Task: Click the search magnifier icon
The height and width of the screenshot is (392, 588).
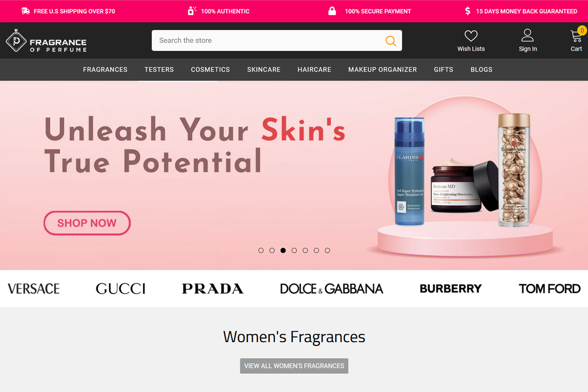Action: pyautogui.click(x=391, y=41)
